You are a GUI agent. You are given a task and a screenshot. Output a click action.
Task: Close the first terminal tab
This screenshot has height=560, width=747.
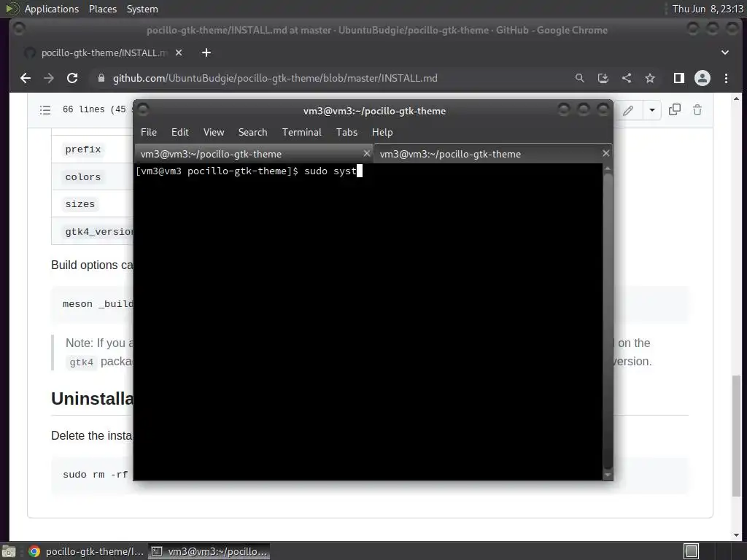[x=366, y=153]
